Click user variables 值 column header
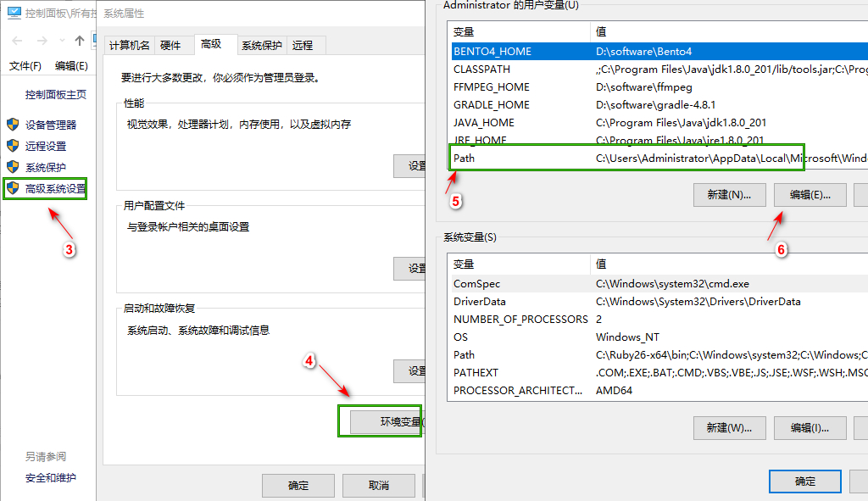This screenshot has width=868, height=501. 729,32
